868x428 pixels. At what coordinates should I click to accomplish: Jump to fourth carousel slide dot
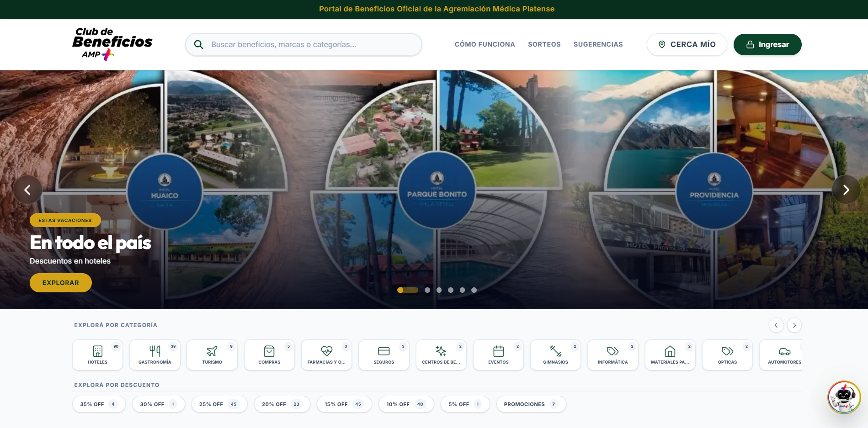[451, 290]
